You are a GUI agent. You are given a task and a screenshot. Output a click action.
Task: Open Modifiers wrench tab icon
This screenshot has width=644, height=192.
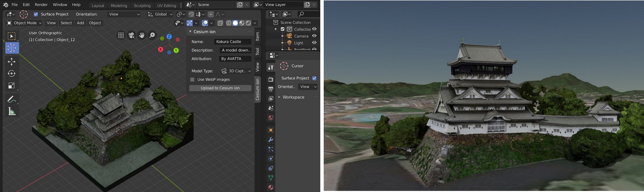pyautogui.click(x=271, y=139)
